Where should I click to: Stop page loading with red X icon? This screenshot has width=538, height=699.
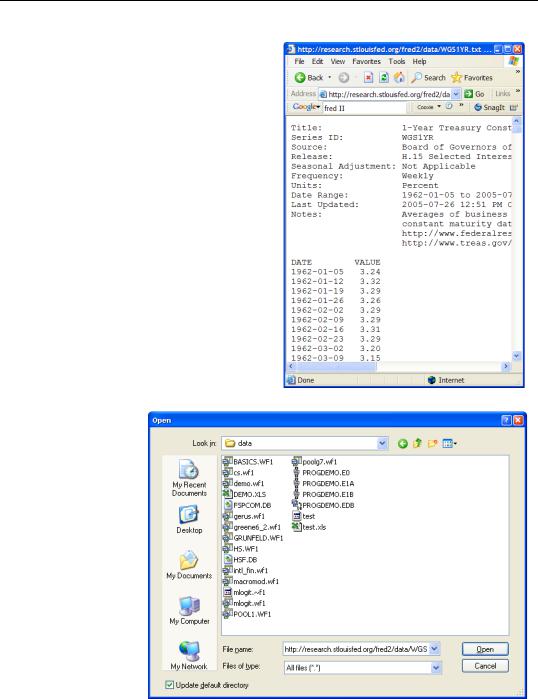[x=368, y=78]
